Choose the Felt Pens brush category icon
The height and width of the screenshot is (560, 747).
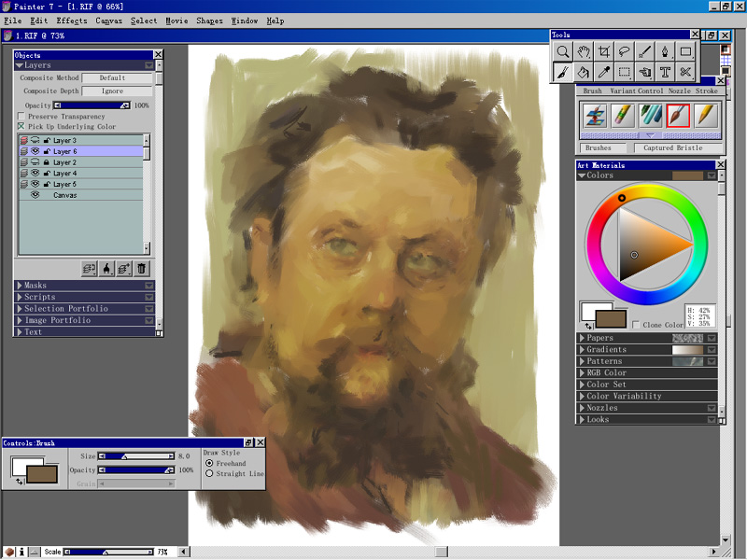click(x=650, y=116)
